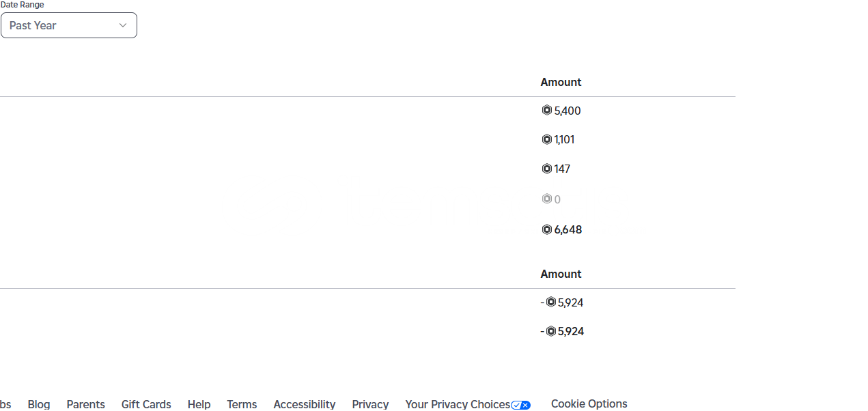Visit the Help footer link

pos(199,404)
